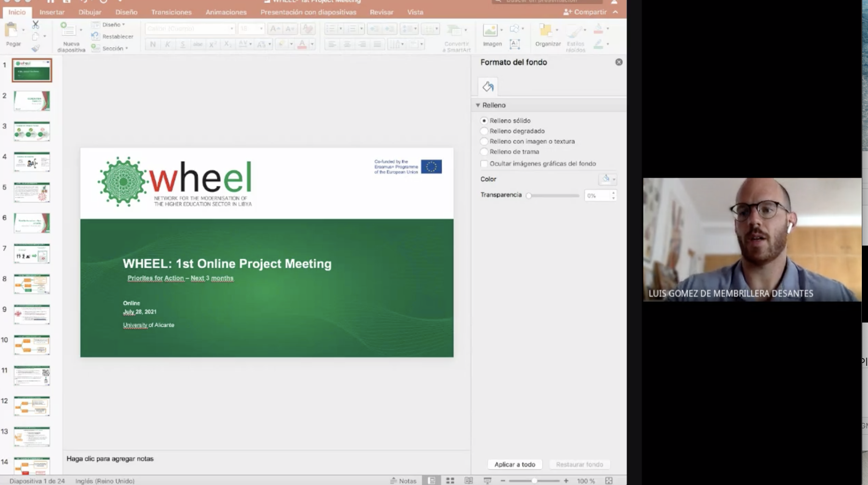
Task: Open the Pegar dropdown arrow
Action: (x=23, y=30)
